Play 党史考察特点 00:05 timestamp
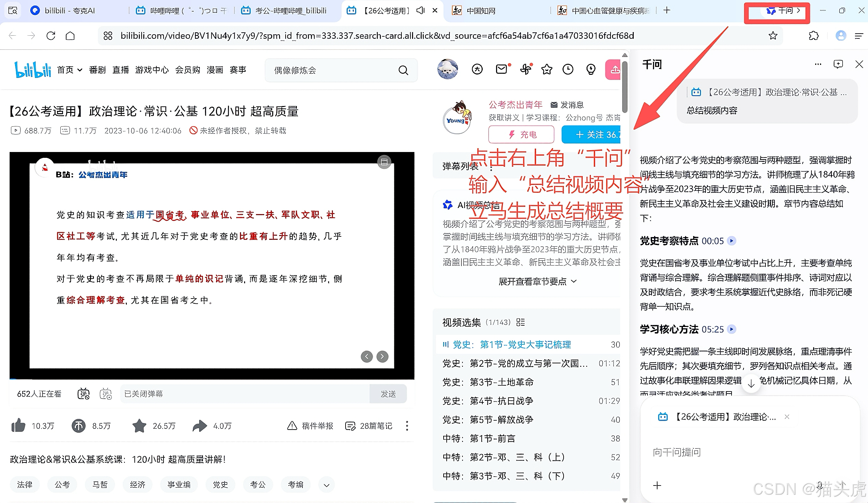The height and width of the screenshot is (503, 868). (x=731, y=241)
